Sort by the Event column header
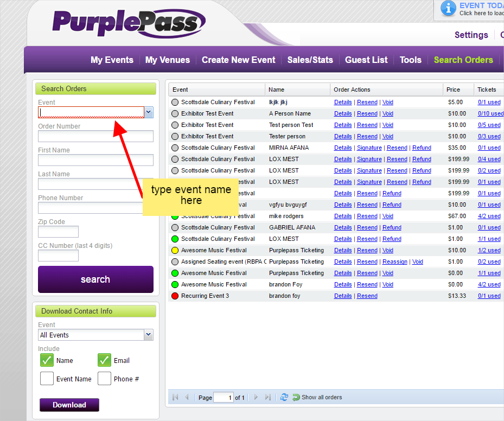The width and height of the screenshot is (504, 421). click(x=216, y=90)
